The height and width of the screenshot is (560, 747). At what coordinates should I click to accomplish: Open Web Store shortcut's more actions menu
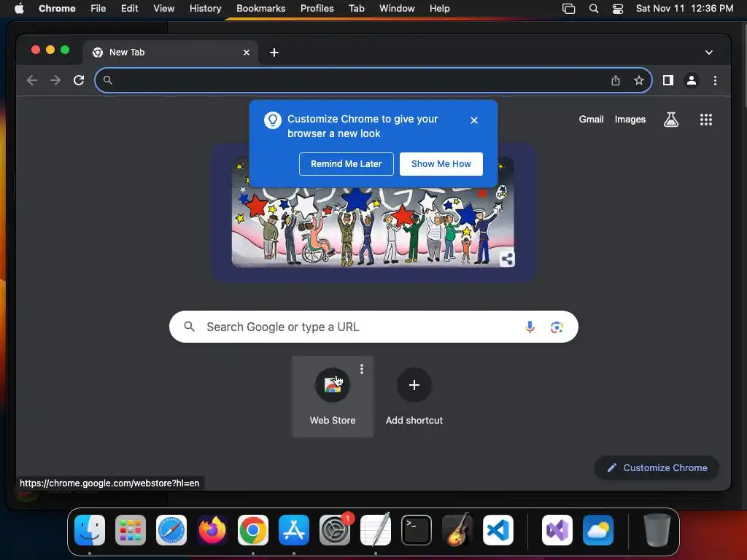point(362,369)
